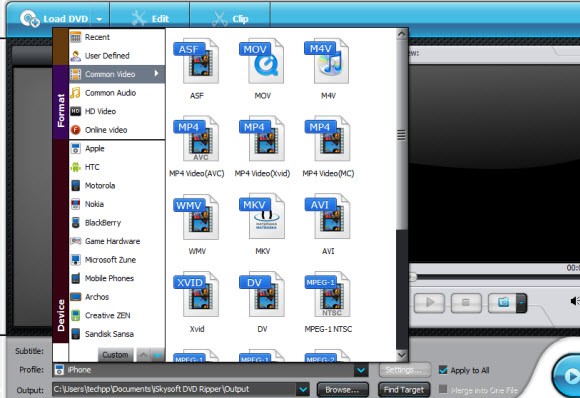The image size is (580, 398).
Task: Click the Browse button
Action: (x=343, y=389)
